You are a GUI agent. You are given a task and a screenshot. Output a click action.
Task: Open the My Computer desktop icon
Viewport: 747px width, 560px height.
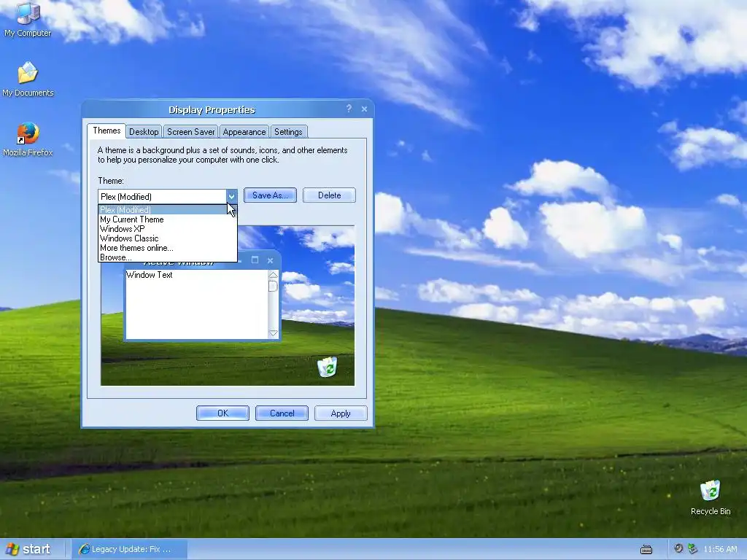(28, 19)
